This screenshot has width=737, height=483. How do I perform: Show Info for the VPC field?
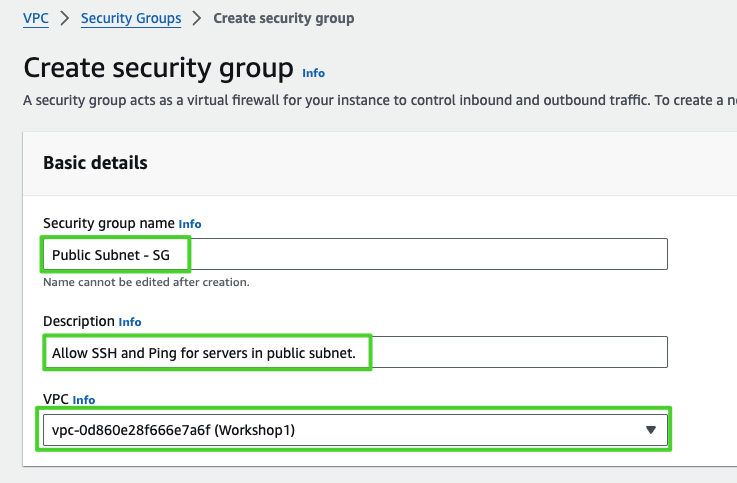84,400
